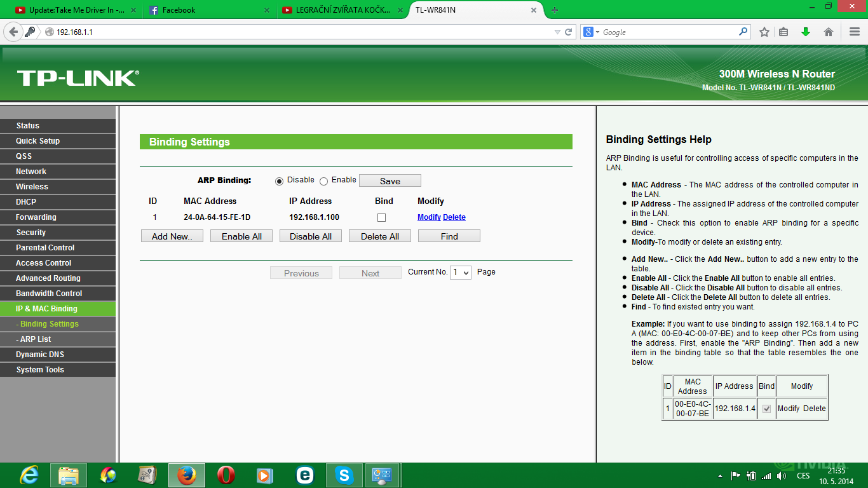Launch Opera from the taskbar
Screen dimensions: 868x488
coord(226,475)
